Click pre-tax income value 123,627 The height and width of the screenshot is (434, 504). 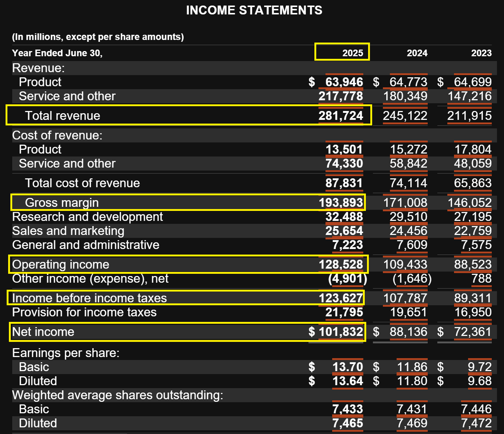click(341, 298)
